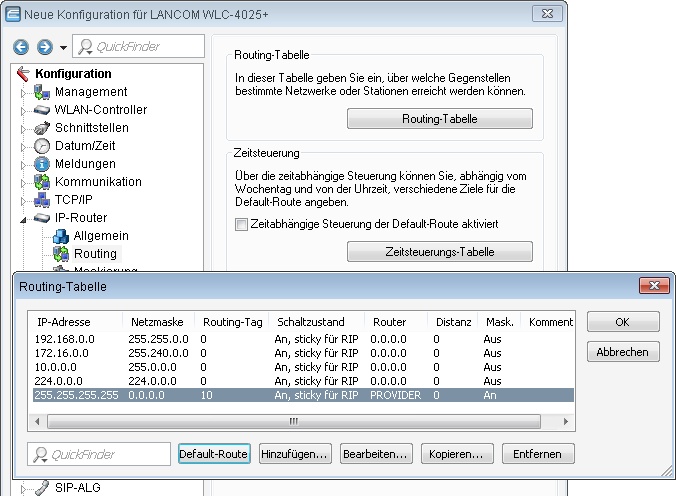This screenshot has width=676, height=496.
Task: Select the Schnittstellen icon in tree
Action: pyautogui.click(x=42, y=128)
